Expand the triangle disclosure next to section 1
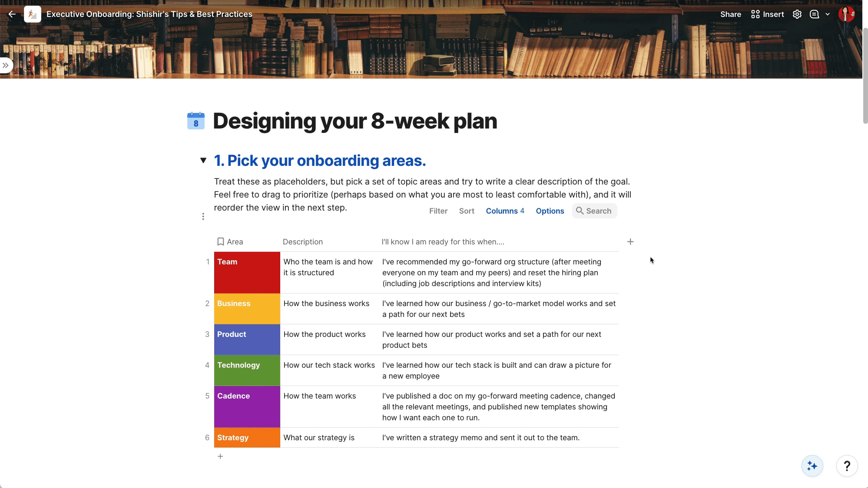This screenshot has height=488, width=868. 203,160
